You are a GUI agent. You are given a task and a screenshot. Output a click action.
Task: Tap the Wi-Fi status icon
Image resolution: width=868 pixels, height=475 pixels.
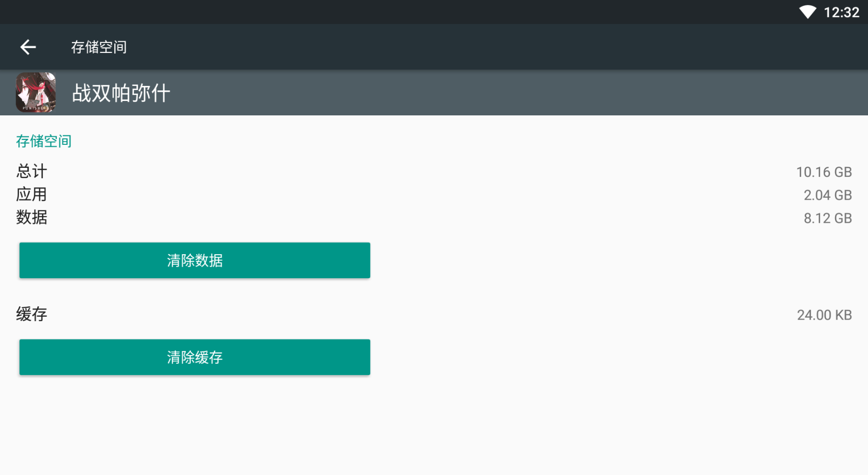click(x=808, y=12)
